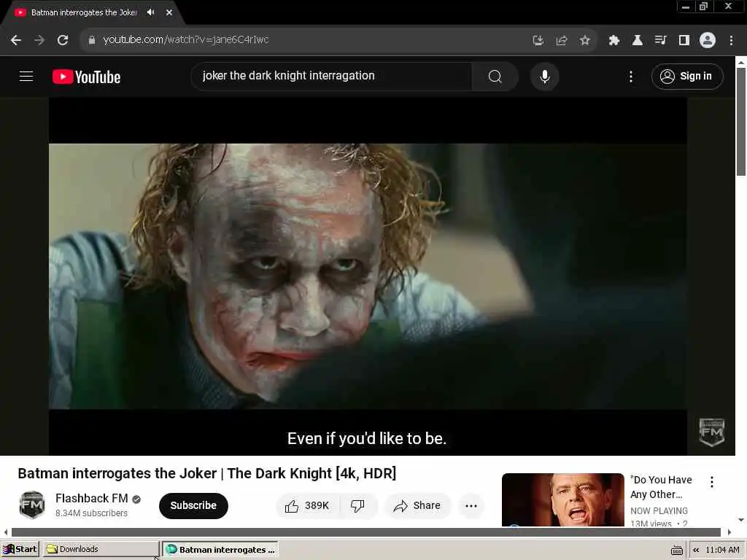Toggle the browser side panel
Image resolution: width=747 pixels, height=560 pixels.
click(x=684, y=41)
